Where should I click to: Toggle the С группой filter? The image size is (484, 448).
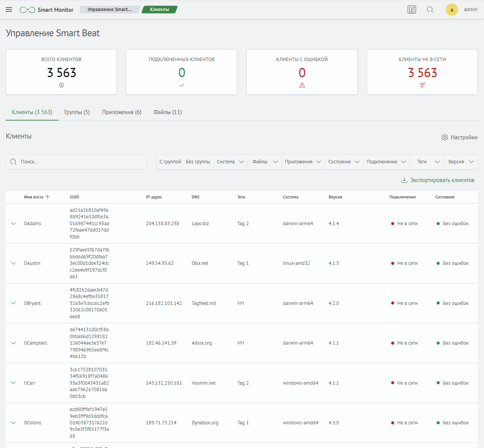tap(170, 162)
